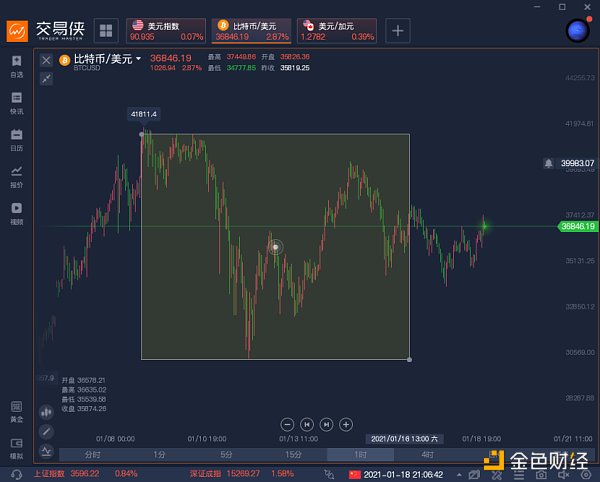The image size is (600, 482).
Task: Switch to the 美元/加元 quote tab
Action: click(x=337, y=30)
